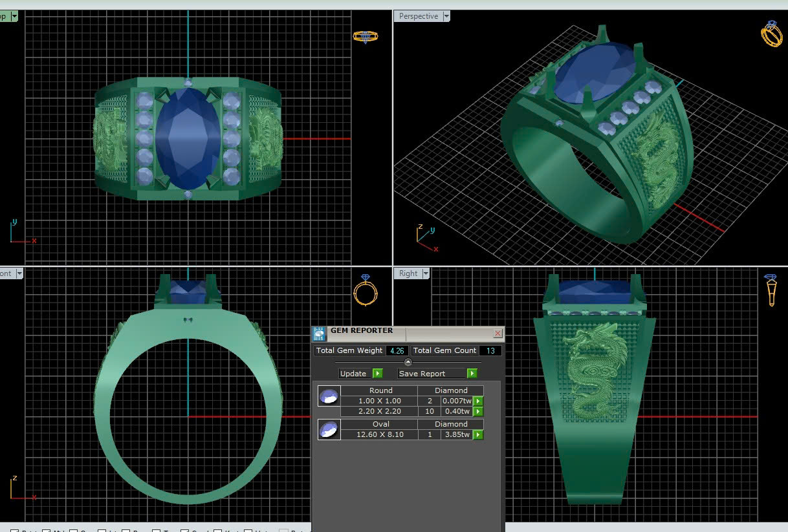Open the Right viewport dropdown arrow
The height and width of the screenshot is (532, 788).
point(426,273)
